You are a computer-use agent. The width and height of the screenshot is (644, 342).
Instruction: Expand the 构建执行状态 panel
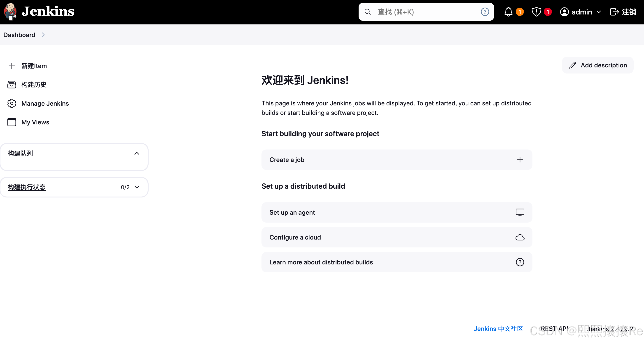[x=137, y=187]
